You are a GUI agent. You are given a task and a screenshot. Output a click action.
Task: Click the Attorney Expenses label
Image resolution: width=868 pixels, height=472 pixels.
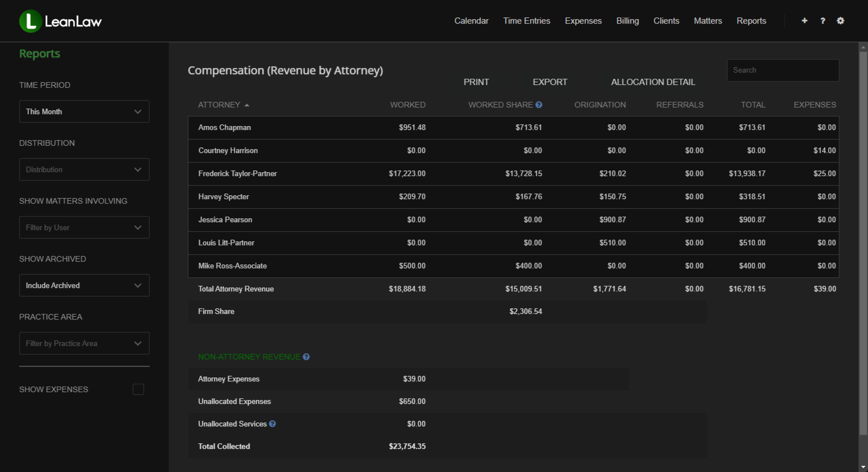[x=229, y=379]
